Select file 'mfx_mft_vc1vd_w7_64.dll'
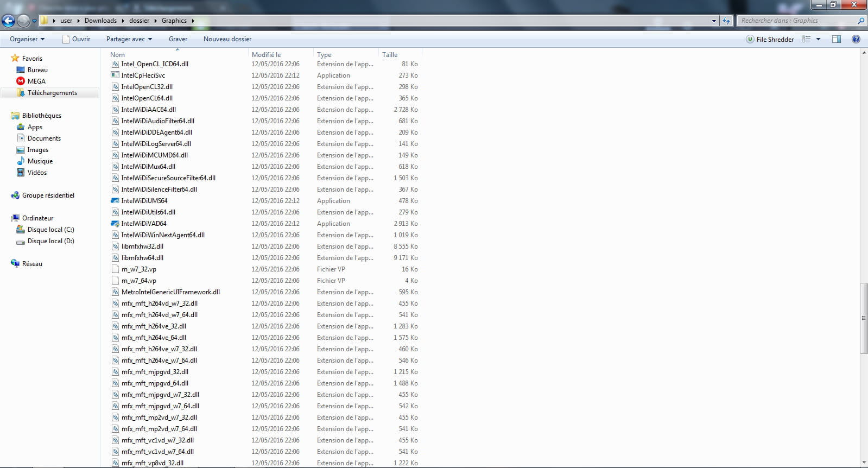The height and width of the screenshot is (468, 868). (157, 451)
